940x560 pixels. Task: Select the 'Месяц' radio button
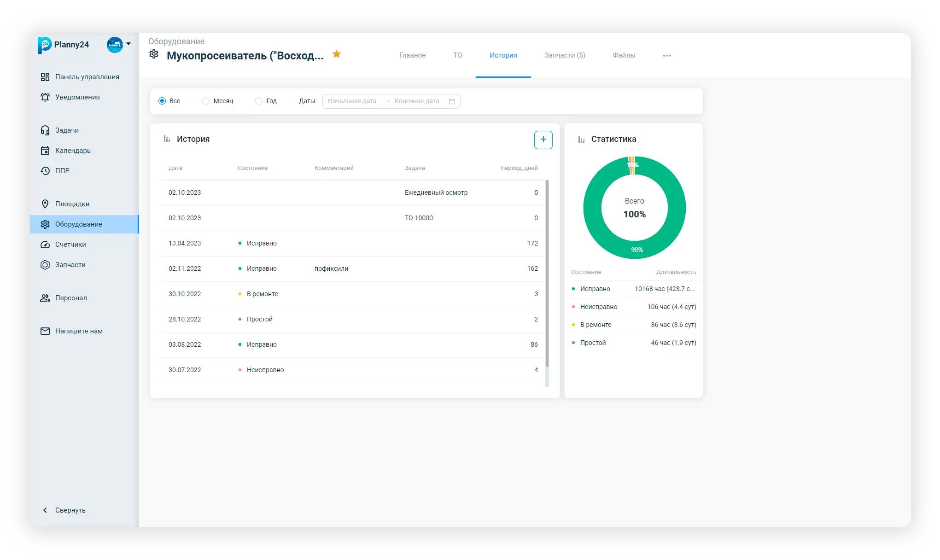tap(206, 101)
